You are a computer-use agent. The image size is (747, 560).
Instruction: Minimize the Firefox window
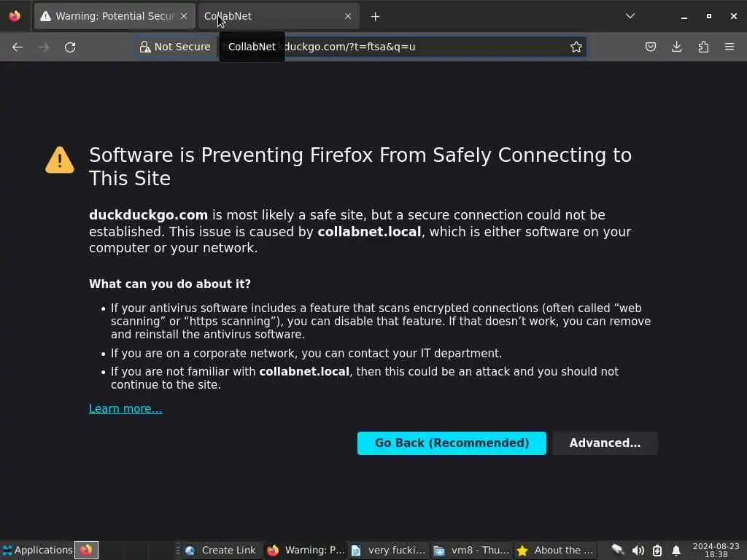684,16
